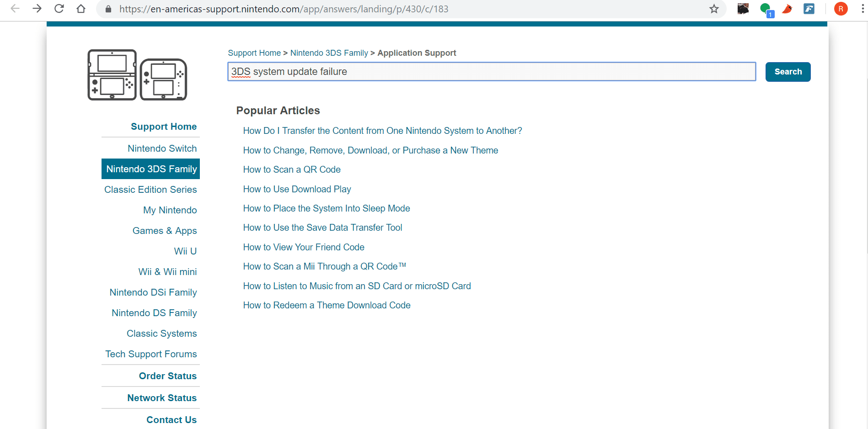
Task: Click the Search button
Action: [788, 72]
